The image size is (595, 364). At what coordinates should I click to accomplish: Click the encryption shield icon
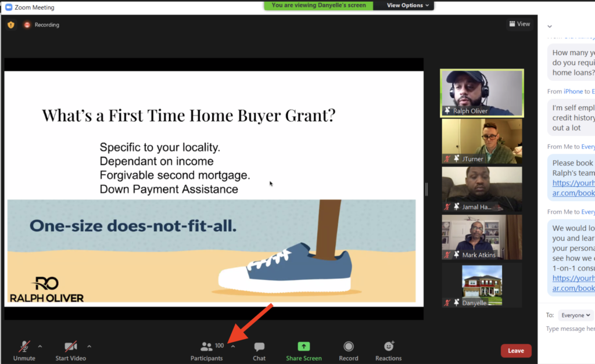tap(10, 25)
